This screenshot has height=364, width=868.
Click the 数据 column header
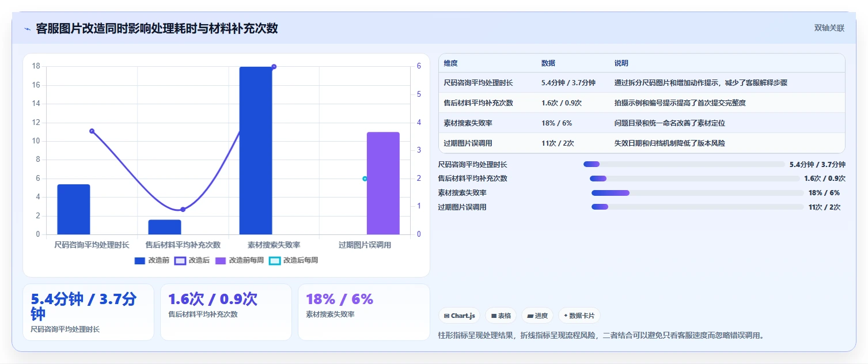(x=548, y=63)
